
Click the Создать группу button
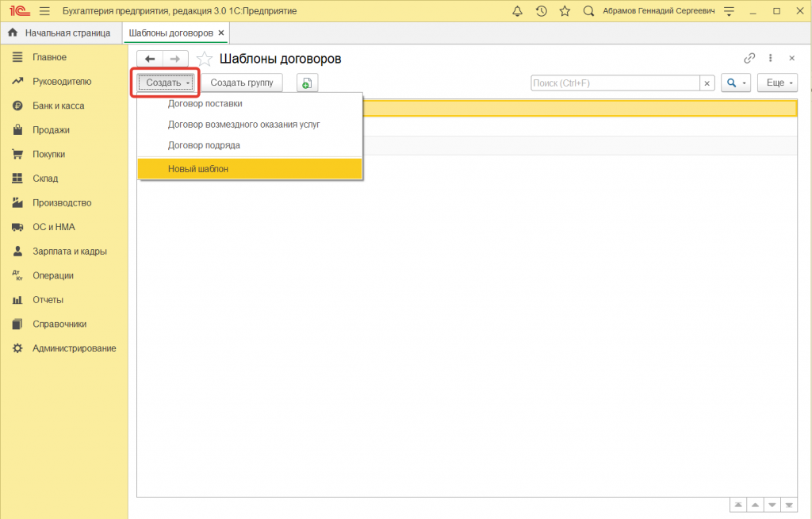click(241, 83)
